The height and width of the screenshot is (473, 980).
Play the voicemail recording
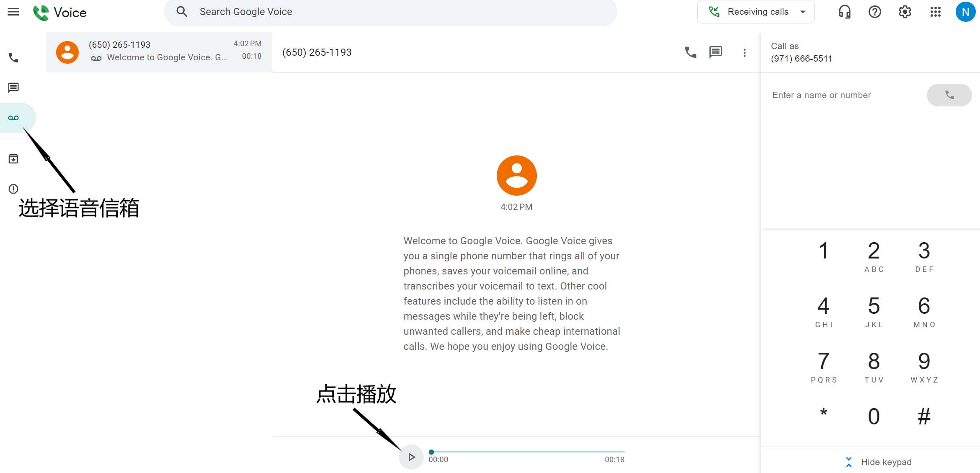(x=411, y=457)
